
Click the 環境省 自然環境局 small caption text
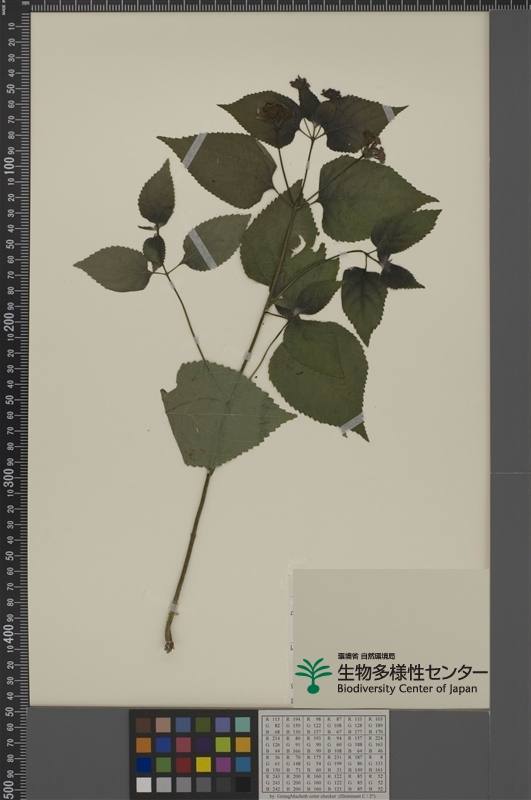point(366,656)
